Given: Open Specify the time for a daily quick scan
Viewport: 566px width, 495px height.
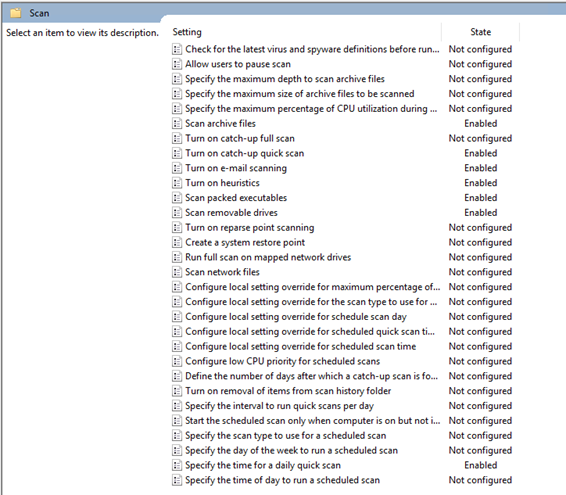Looking at the screenshot, I should pos(263,465).
